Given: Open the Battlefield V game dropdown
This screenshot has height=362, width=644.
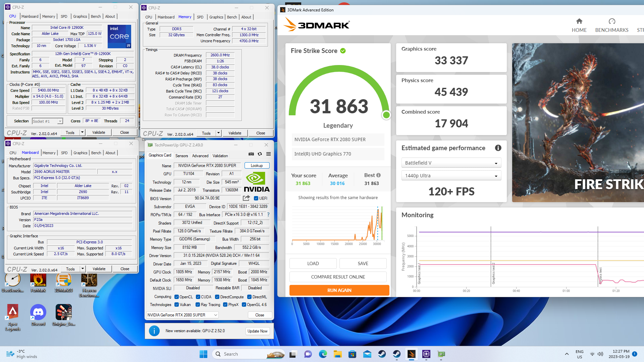Looking at the screenshot, I should (x=451, y=163).
